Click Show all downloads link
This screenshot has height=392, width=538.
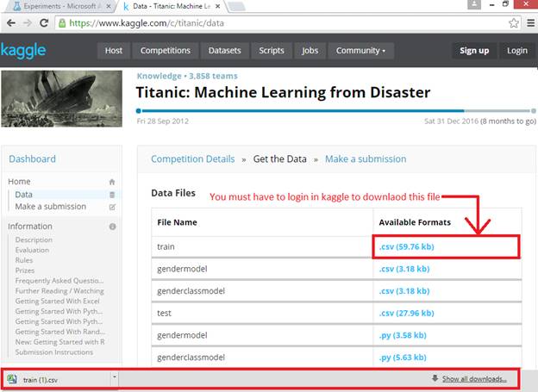474,379
